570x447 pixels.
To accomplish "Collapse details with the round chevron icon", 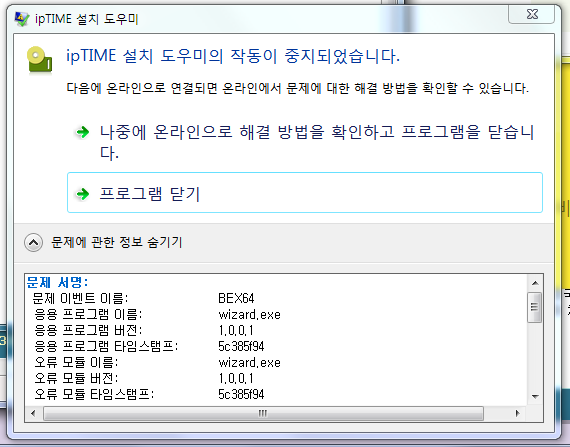I will click(33, 242).
